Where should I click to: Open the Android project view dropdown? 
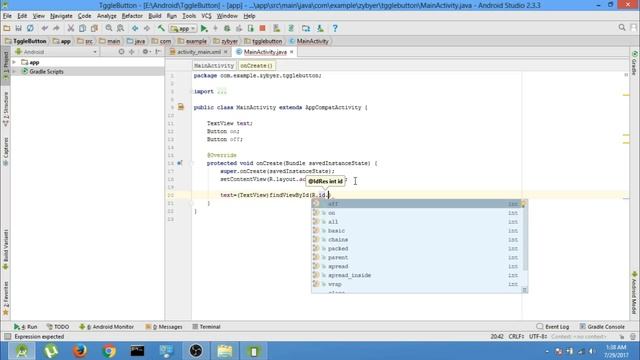point(56,52)
